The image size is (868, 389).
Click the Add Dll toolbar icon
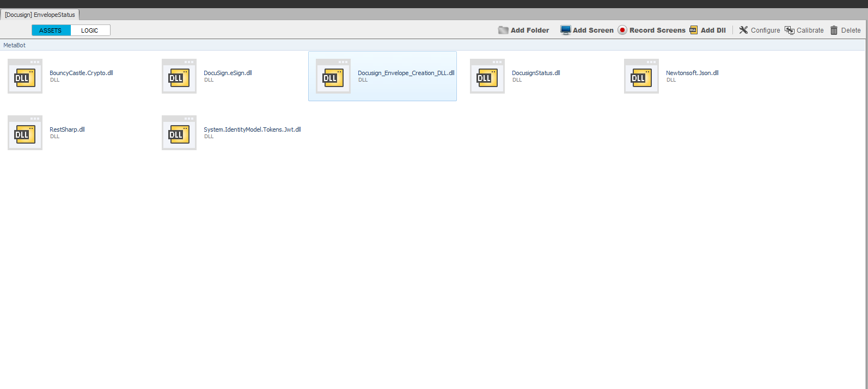[x=693, y=30]
